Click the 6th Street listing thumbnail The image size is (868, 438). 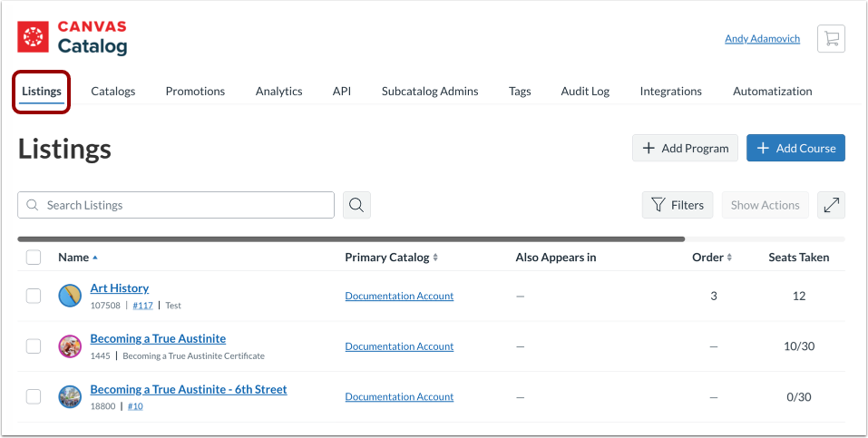point(71,397)
